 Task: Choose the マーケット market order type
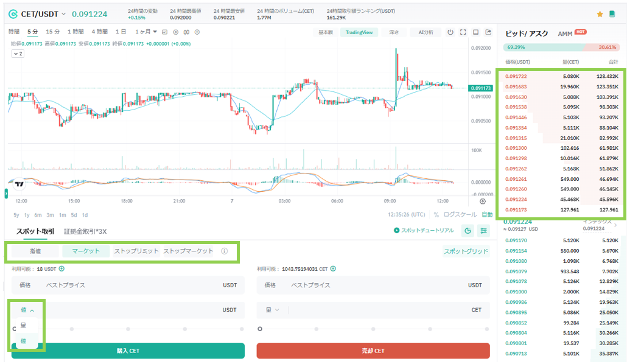(x=86, y=251)
